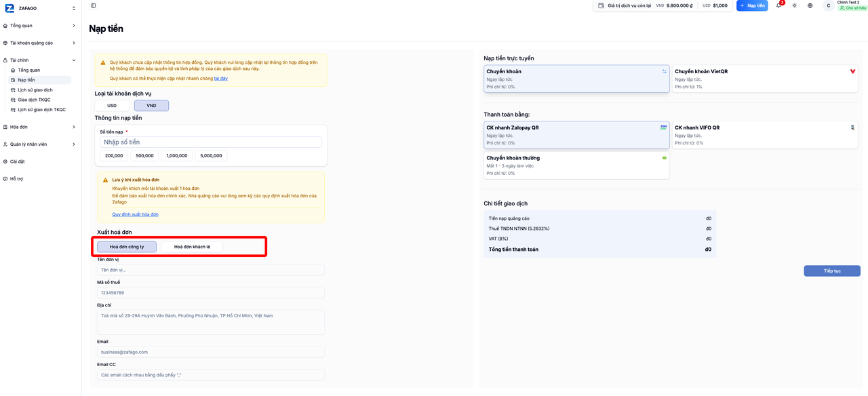Click the red VietQR logo icon
This screenshot has height=396, width=868.
(853, 71)
